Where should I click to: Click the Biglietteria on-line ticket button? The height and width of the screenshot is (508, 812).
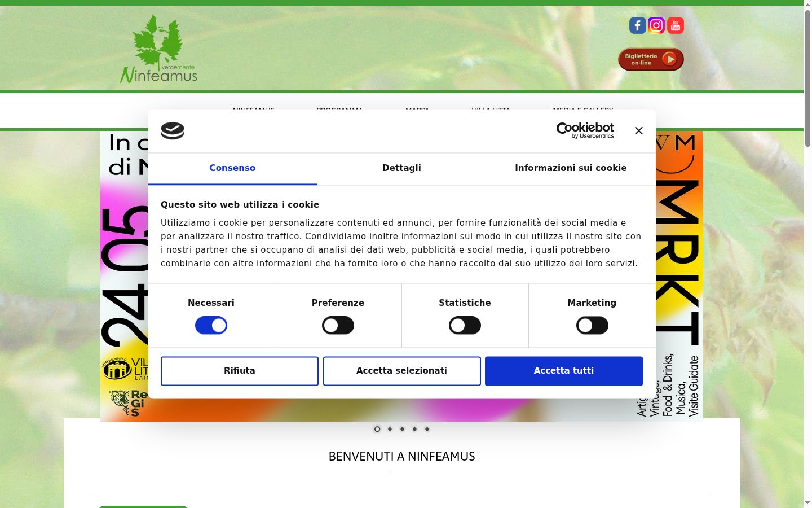651,59
